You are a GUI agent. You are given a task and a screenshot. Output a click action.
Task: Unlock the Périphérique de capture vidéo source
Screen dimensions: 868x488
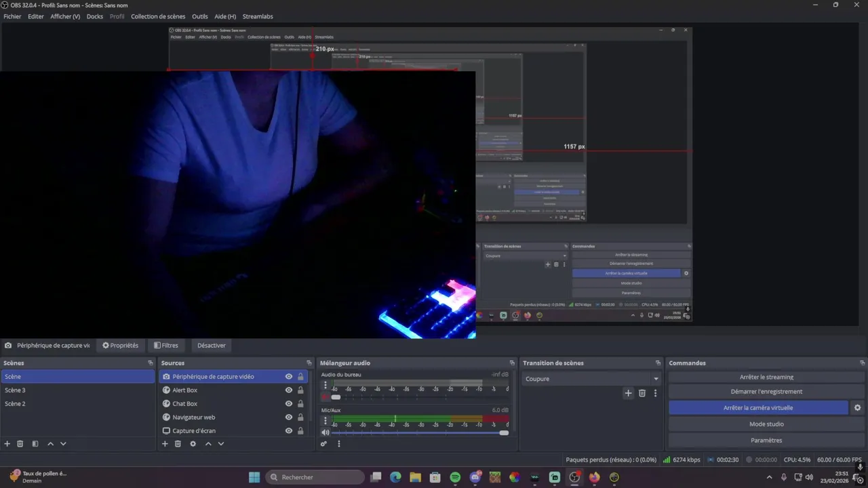[x=300, y=377]
